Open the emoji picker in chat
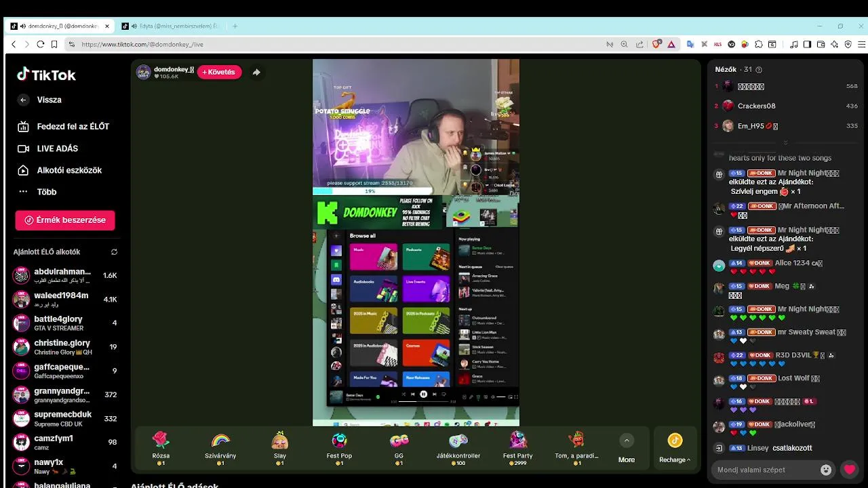Viewport: 868px width, 488px height. [x=826, y=470]
